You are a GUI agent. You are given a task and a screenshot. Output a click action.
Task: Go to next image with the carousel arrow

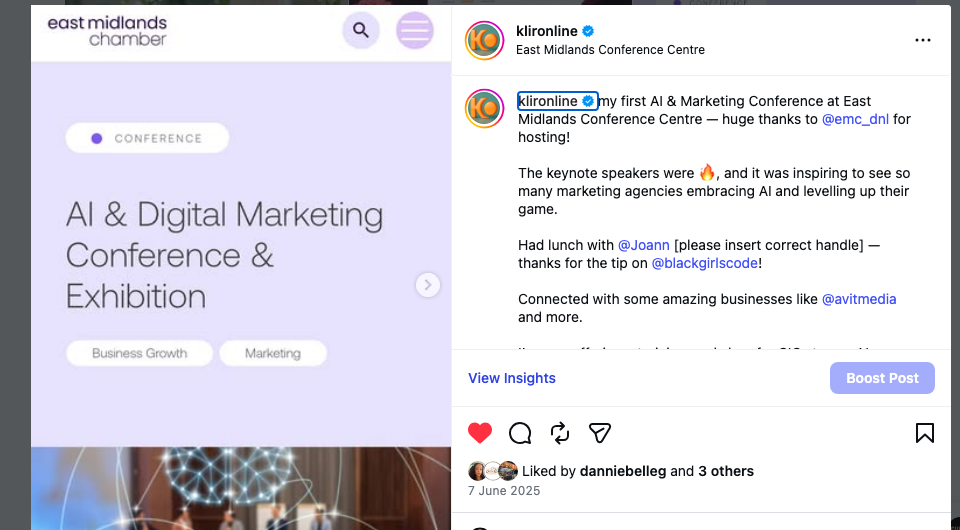pyautogui.click(x=427, y=285)
